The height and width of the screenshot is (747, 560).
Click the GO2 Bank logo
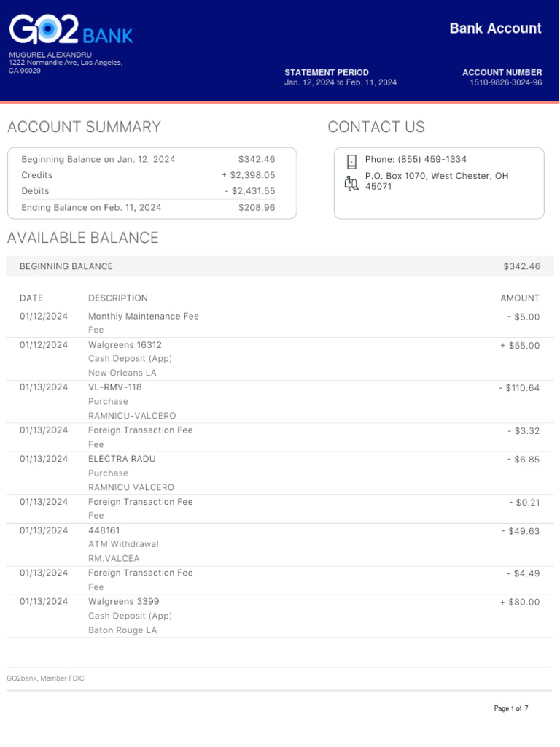click(71, 30)
